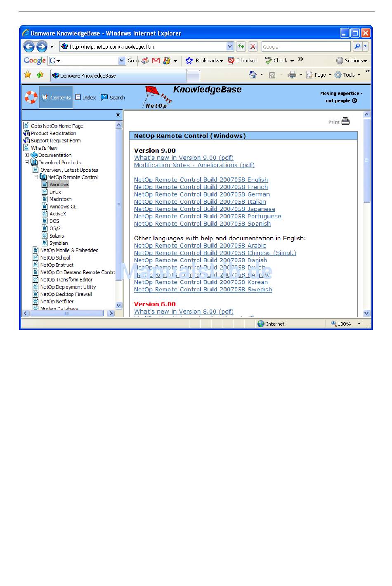The width and height of the screenshot is (392, 586).
Task: Open Modification Notes - Ameliorations pdf link
Action: point(194,165)
